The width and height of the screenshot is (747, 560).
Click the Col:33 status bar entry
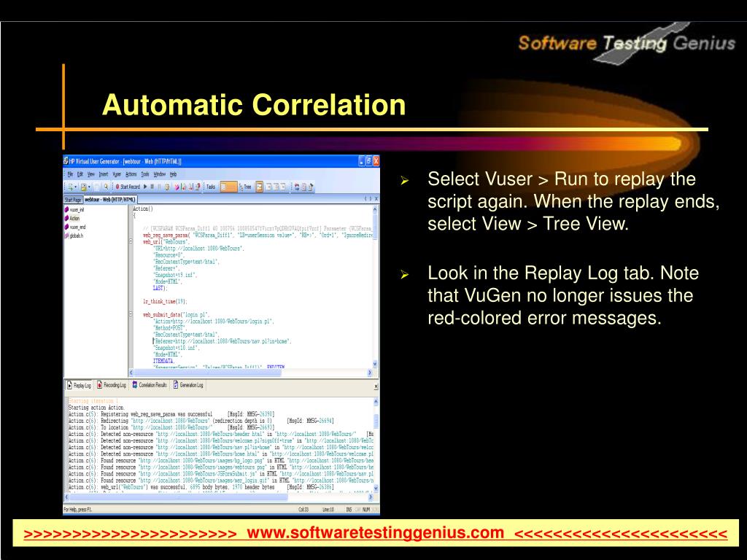tap(303, 510)
